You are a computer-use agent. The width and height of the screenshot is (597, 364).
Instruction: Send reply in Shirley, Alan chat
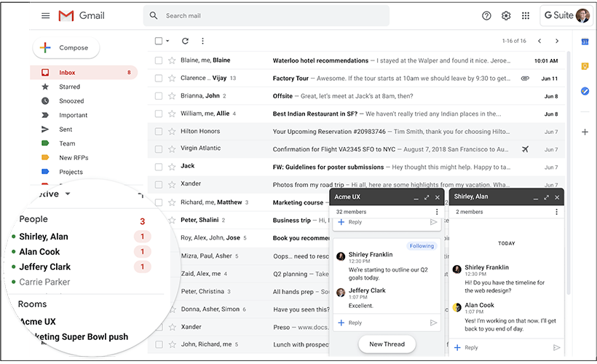tap(556, 348)
